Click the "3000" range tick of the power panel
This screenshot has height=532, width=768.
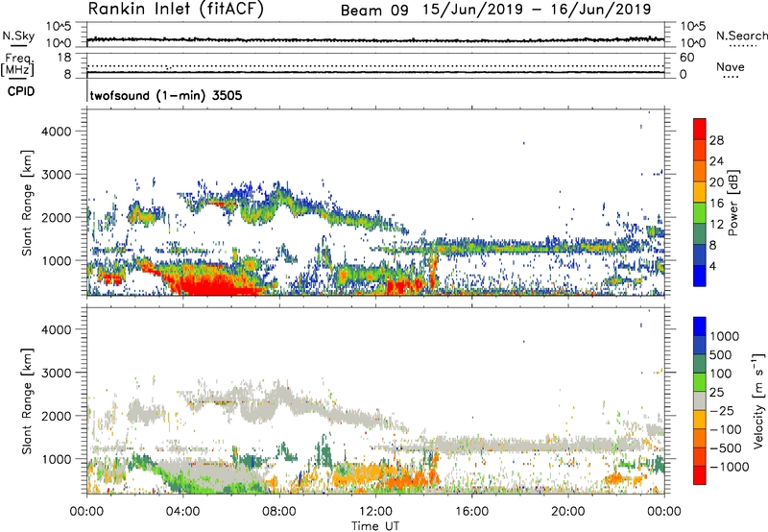click(x=56, y=175)
